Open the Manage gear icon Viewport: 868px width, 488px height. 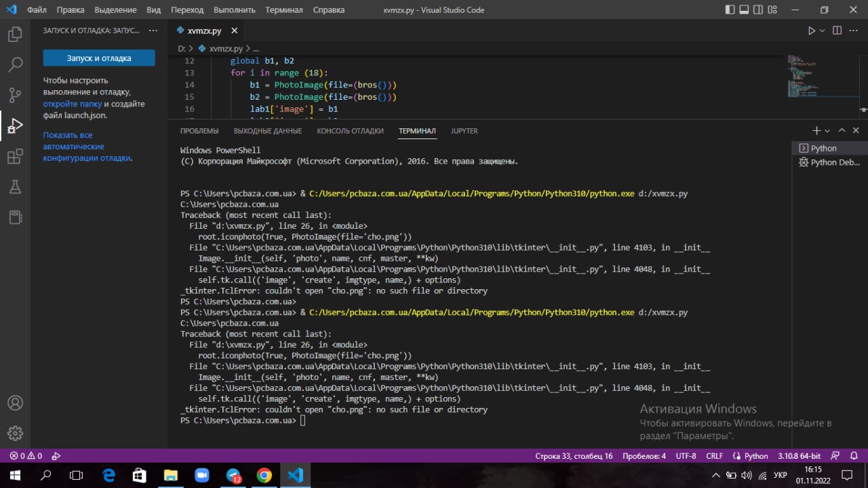coord(15,433)
